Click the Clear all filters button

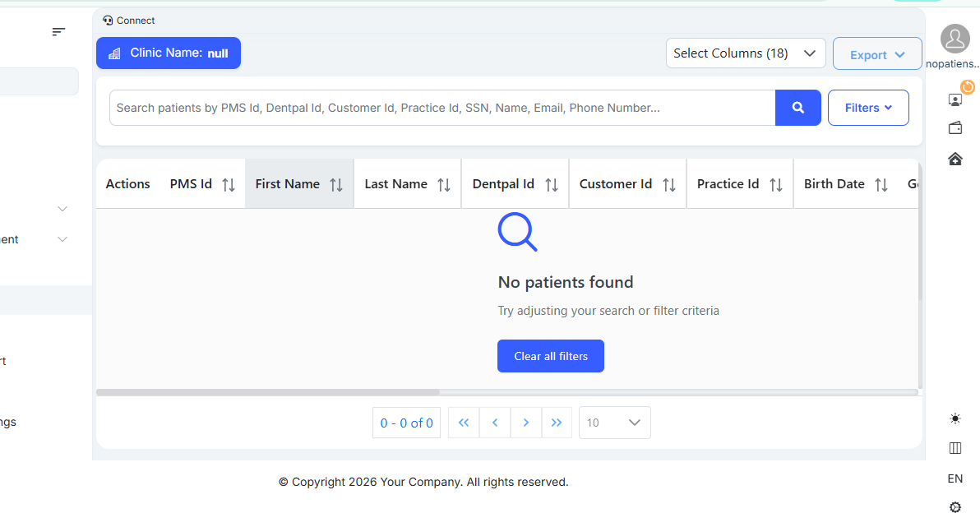pos(551,356)
